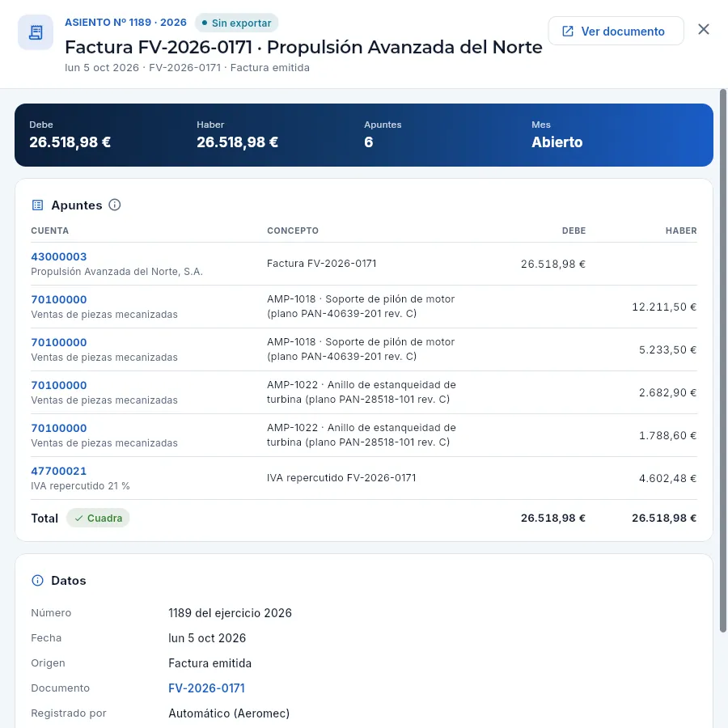728x728 pixels.
Task: Click the DEBE column header
Action: tap(574, 231)
